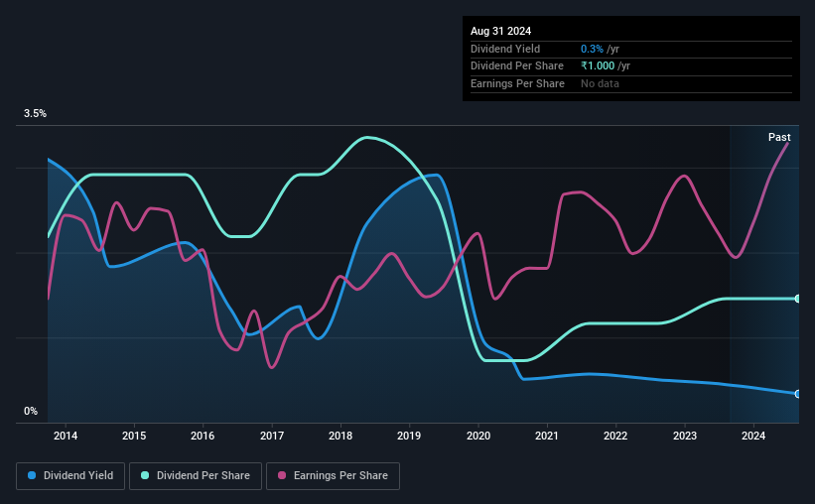
Task: Click the Past label in chart
Action: [779, 137]
